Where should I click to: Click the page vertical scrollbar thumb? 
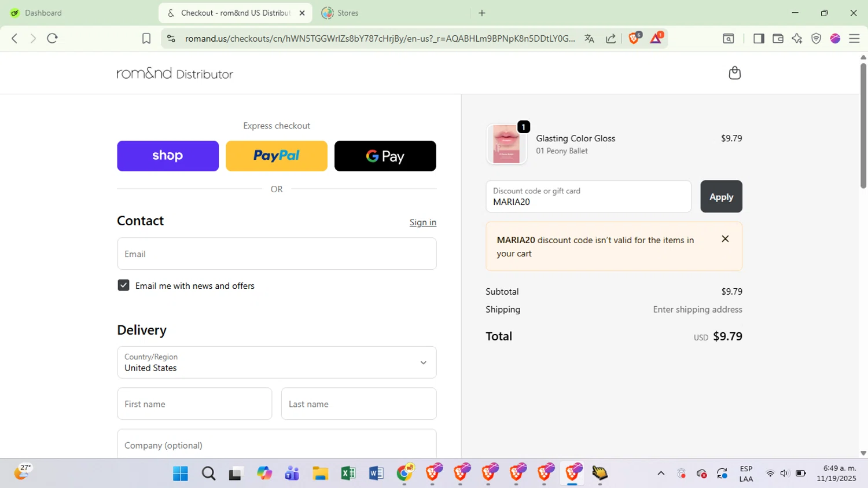[863, 126]
